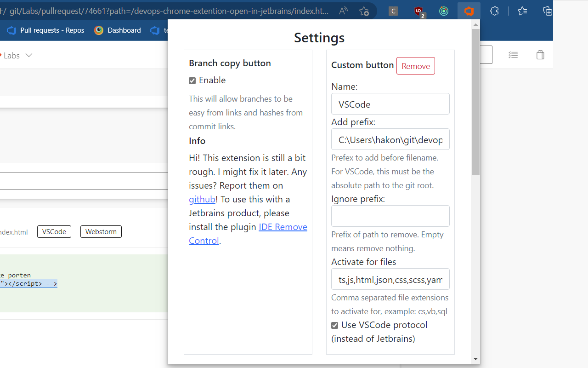Click the checklist work items icon
588x368 pixels.
(513, 55)
